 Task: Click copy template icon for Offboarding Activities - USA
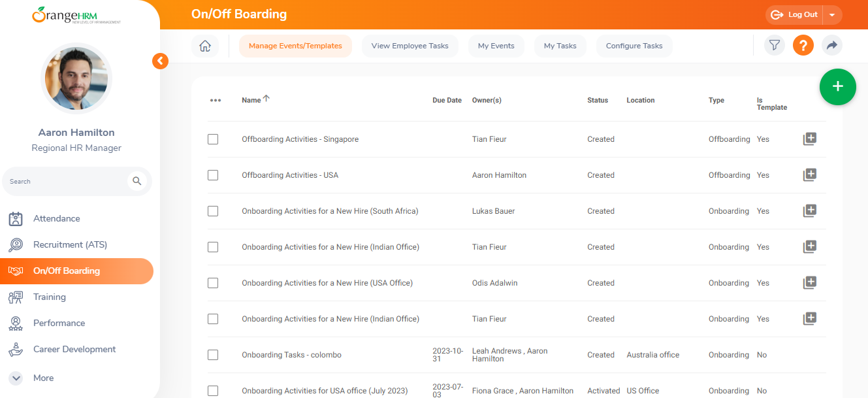[809, 174]
